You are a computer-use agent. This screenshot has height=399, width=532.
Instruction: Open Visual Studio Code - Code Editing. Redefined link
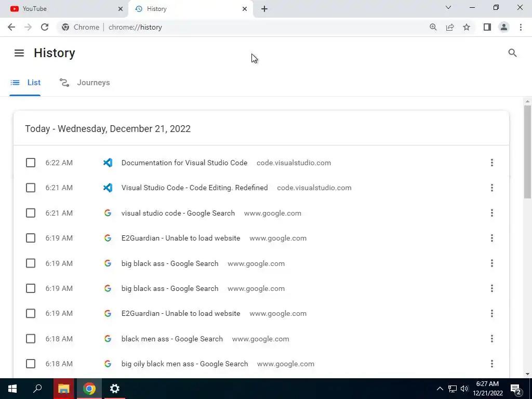pyautogui.click(x=194, y=188)
